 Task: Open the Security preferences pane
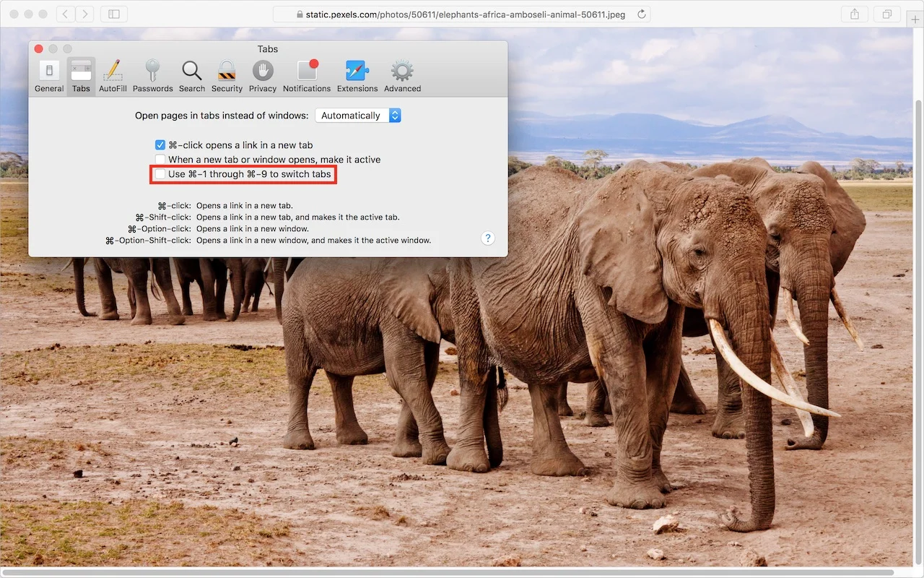pyautogui.click(x=227, y=76)
